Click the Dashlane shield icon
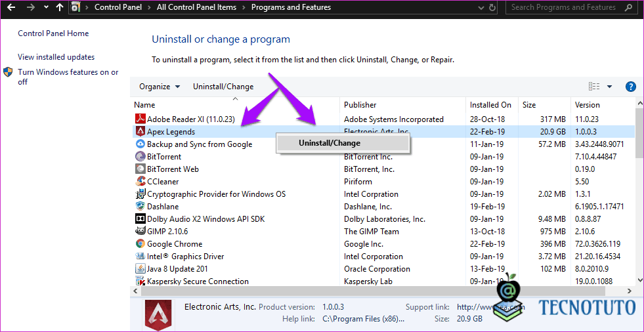This screenshot has width=644, height=332. 140,207
